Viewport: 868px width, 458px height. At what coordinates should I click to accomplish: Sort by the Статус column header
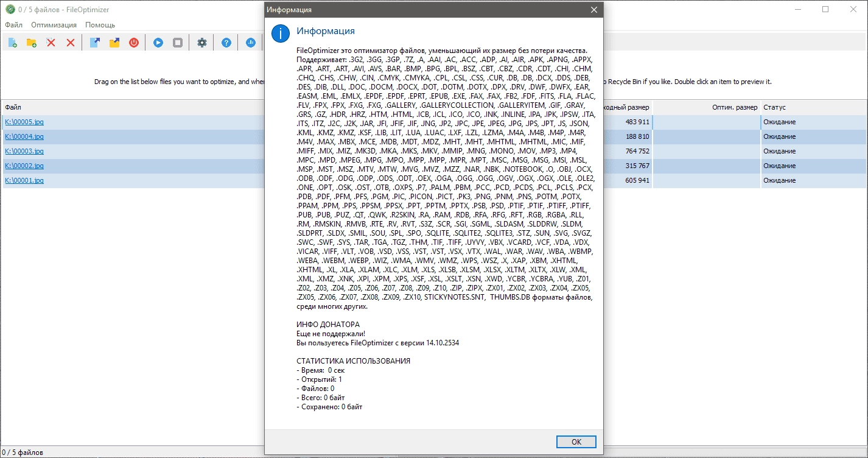pyautogui.click(x=814, y=107)
